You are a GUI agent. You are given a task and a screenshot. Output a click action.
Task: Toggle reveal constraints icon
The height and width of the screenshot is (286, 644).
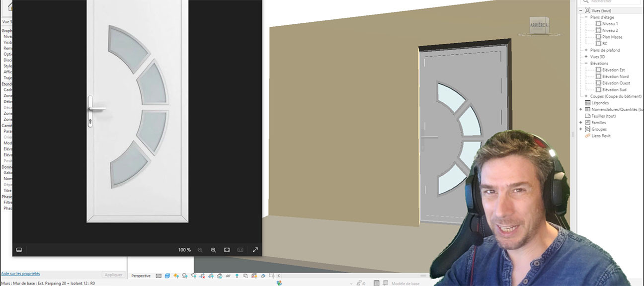point(271,276)
